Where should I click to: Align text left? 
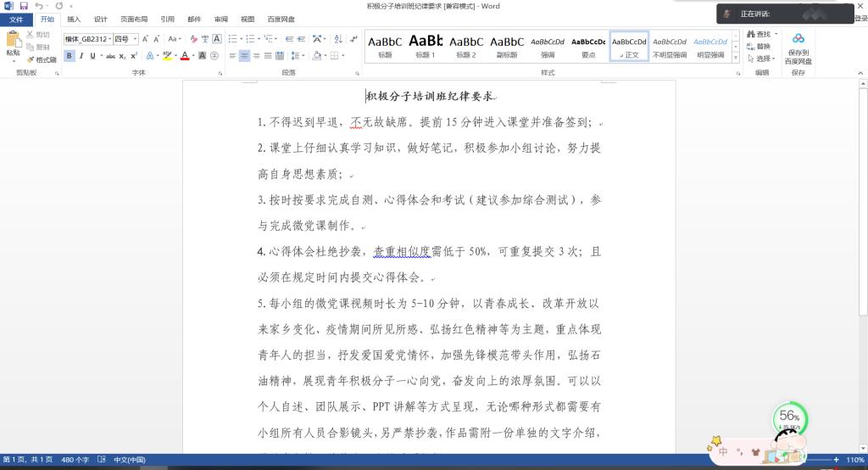click(x=232, y=56)
